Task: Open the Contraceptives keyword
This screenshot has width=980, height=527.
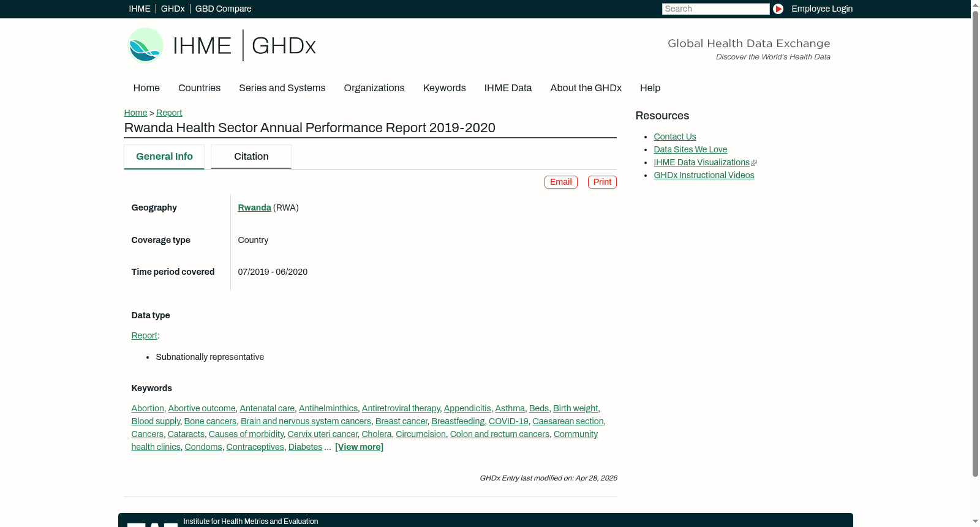Action: point(255,447)
